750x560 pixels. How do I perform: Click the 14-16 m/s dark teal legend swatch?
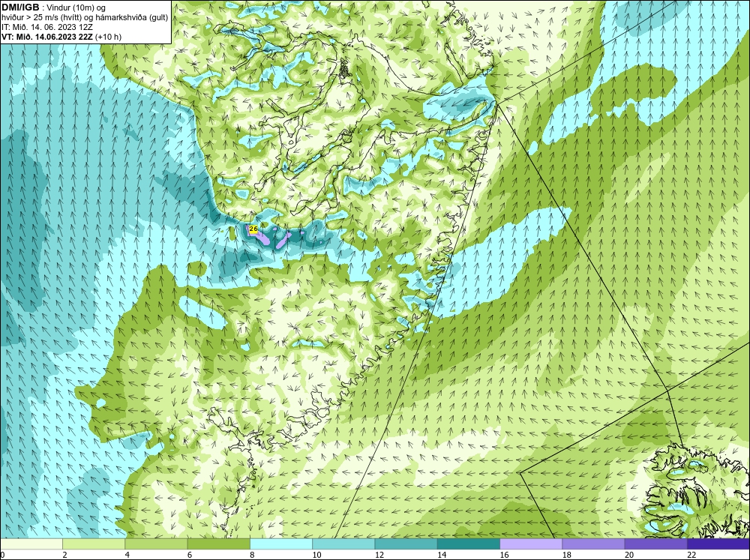pyautogui.click(x=469, y=544)
